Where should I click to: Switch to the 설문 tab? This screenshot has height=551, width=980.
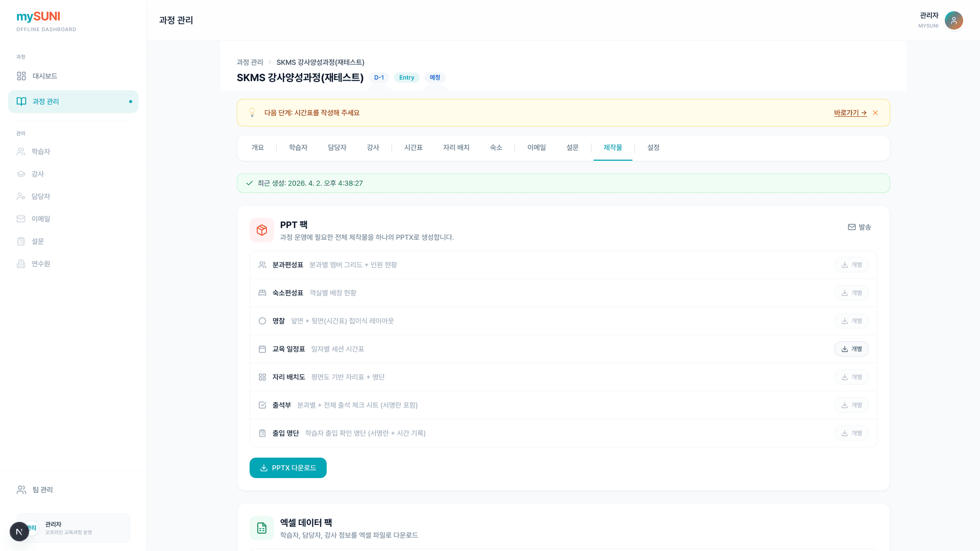point(573,148)
